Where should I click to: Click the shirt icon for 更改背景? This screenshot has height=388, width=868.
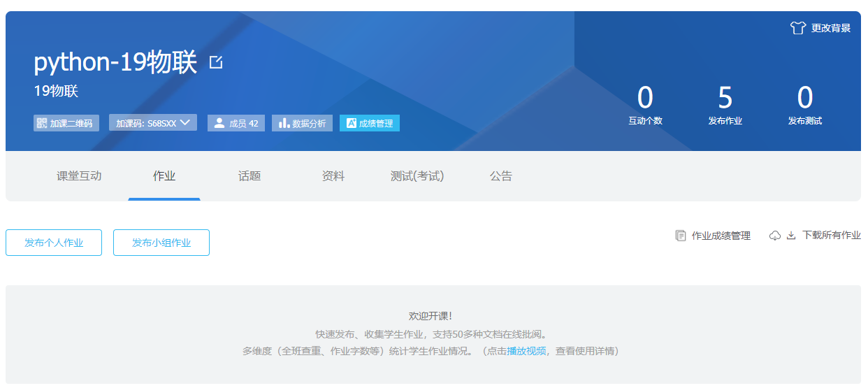pos(798,28)
